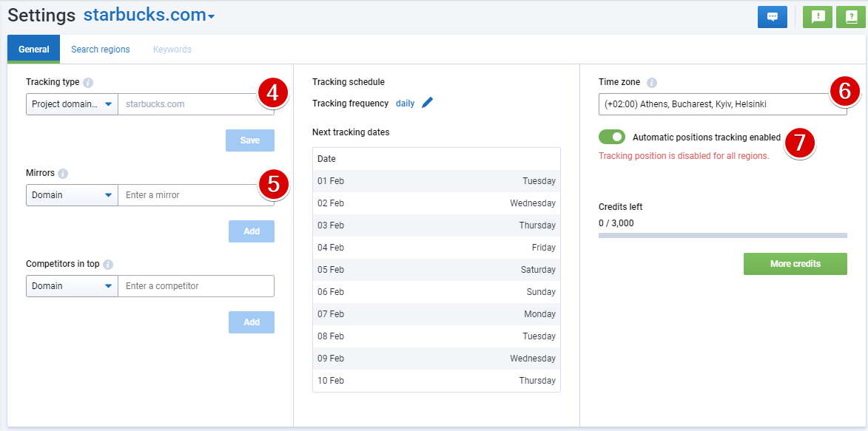
Task: Select the 01 Feb Tuesday row
Action: coord(436,181)
